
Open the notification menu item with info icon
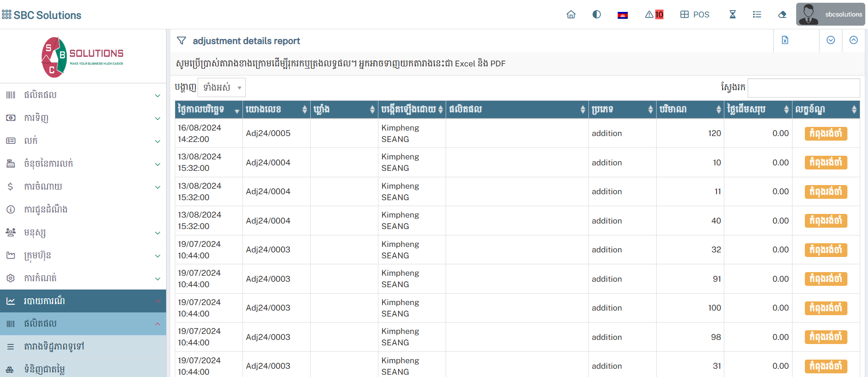pos(83,209)
